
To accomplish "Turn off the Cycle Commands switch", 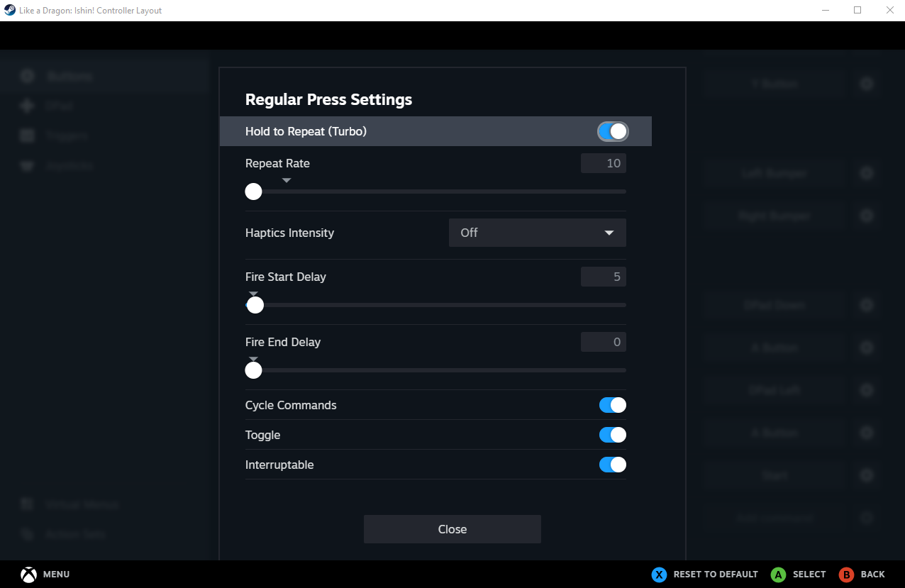I will coord(613,405).
